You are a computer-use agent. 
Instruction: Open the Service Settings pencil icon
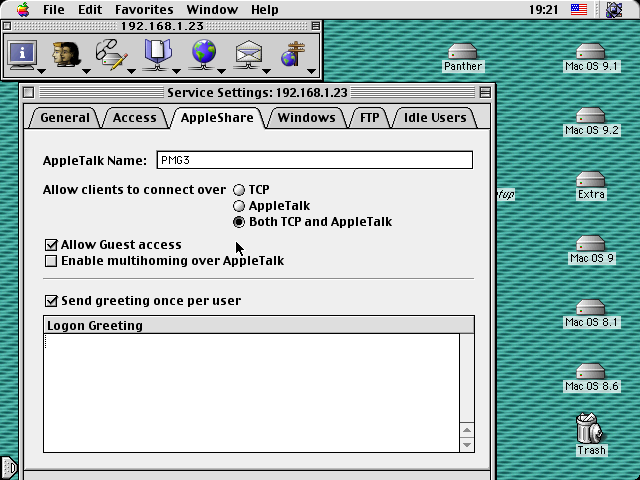coord(111,54)
